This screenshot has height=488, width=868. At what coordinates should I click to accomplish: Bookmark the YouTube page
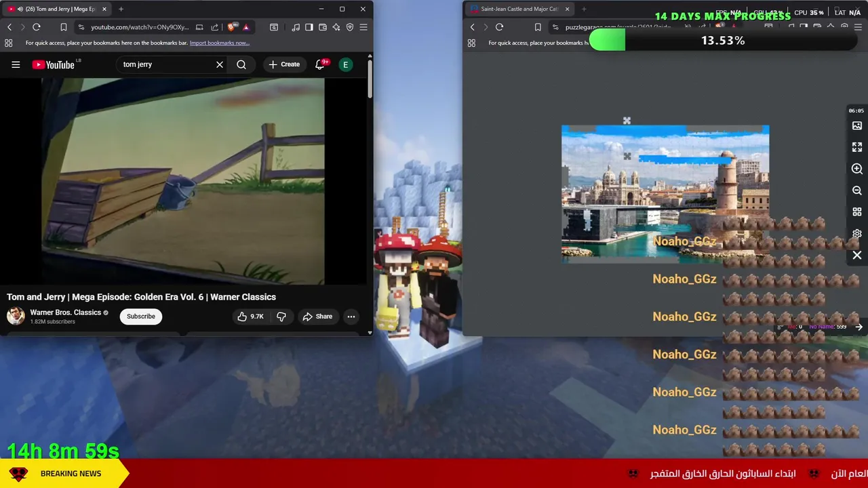63,27
